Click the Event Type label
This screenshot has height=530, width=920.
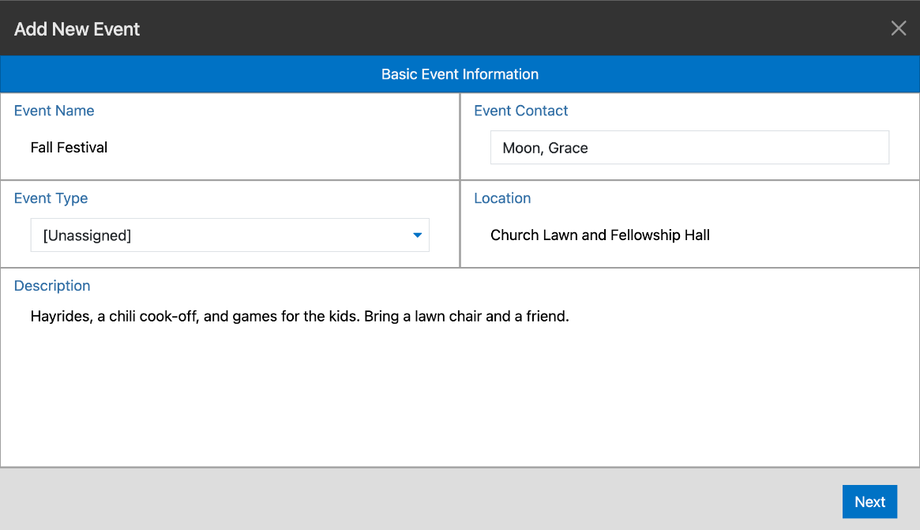tap(51, 198)
